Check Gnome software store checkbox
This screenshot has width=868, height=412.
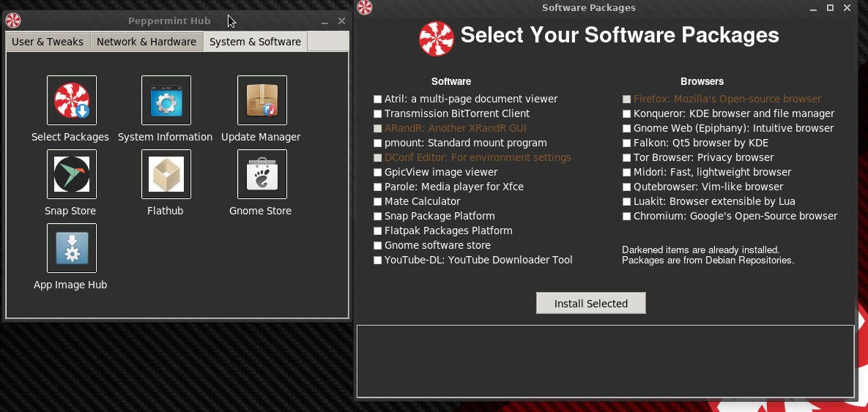(x=377, y=246)
